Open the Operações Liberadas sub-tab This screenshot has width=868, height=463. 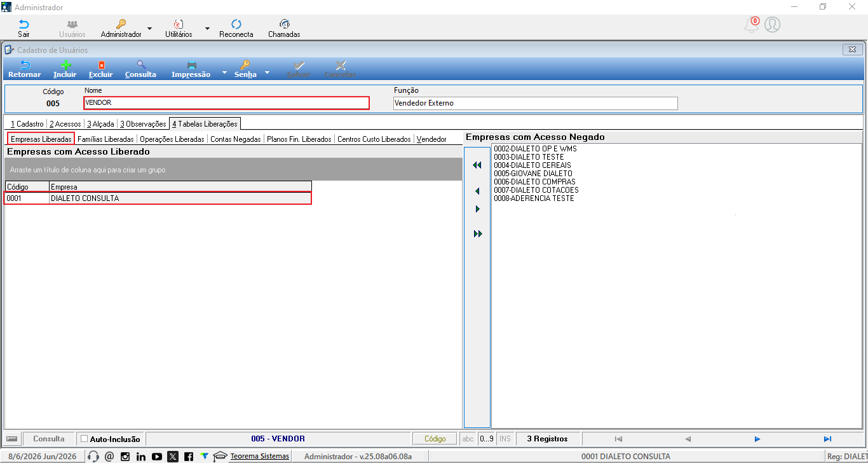tap(172, 139)
